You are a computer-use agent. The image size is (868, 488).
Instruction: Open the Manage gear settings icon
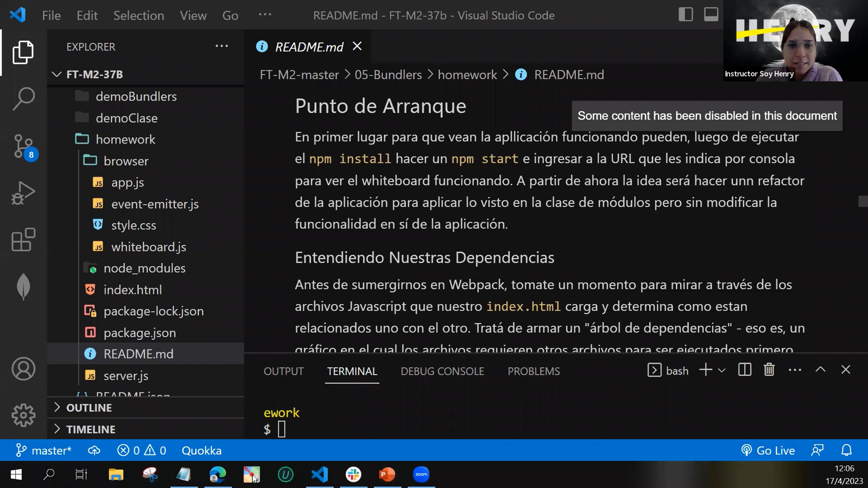coord(24,415)
